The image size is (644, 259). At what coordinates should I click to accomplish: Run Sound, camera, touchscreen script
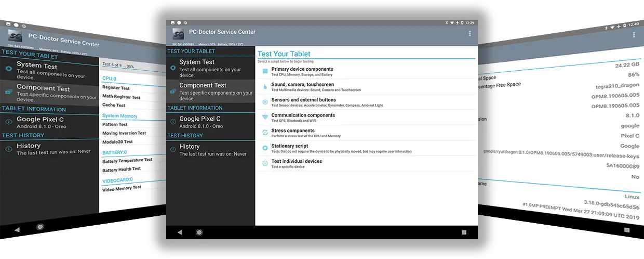(366, 87)
